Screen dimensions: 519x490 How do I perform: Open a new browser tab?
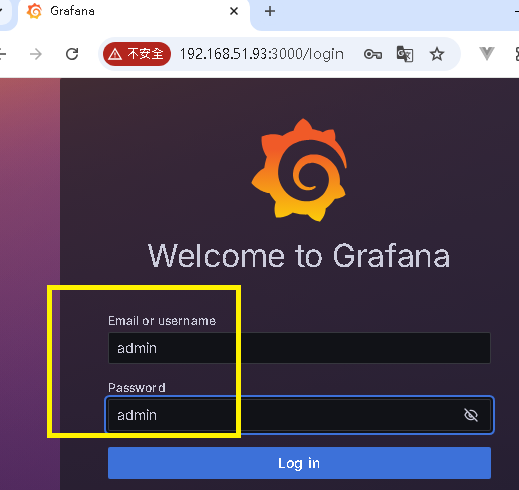pyautogui.click(x=270, y=11)
